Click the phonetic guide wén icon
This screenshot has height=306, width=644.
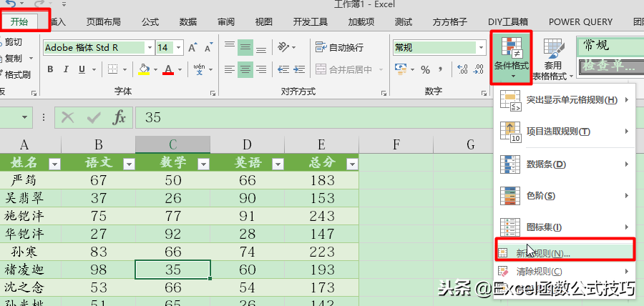[x=199, y=69]
